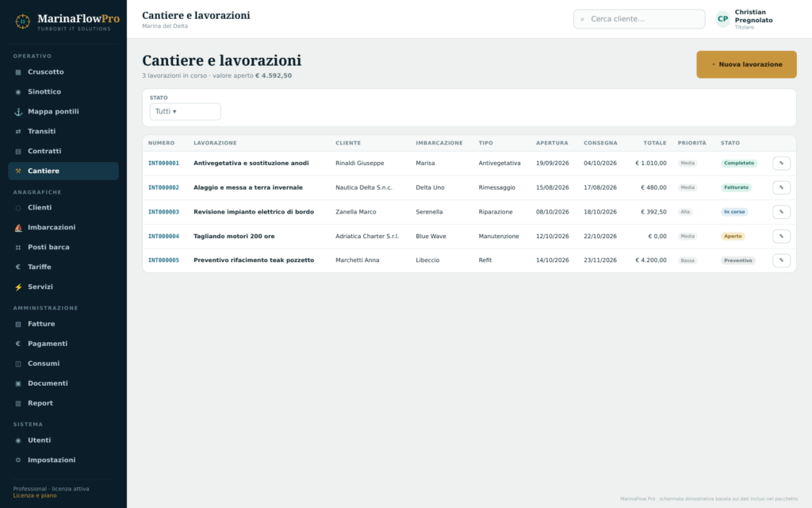
Task: Open work order INT000004 link
Action: tap(163, 237)
